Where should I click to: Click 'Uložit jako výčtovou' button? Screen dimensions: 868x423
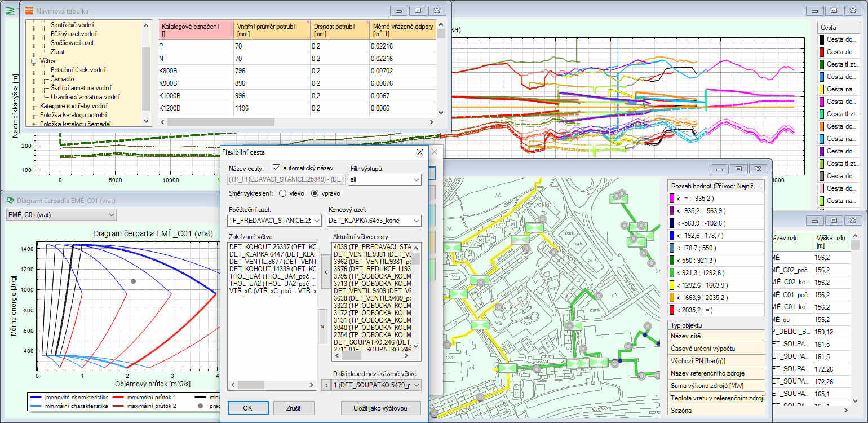380,408
